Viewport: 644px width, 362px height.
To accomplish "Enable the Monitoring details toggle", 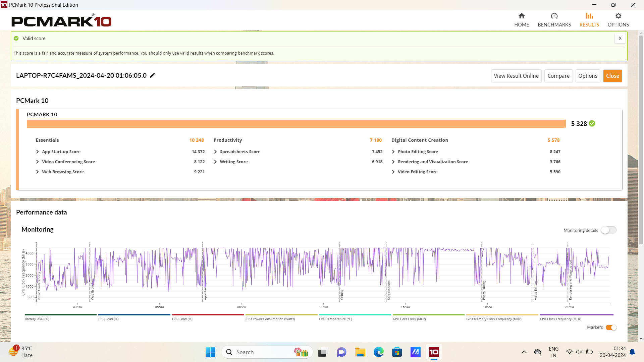I will tap(608, 230).
